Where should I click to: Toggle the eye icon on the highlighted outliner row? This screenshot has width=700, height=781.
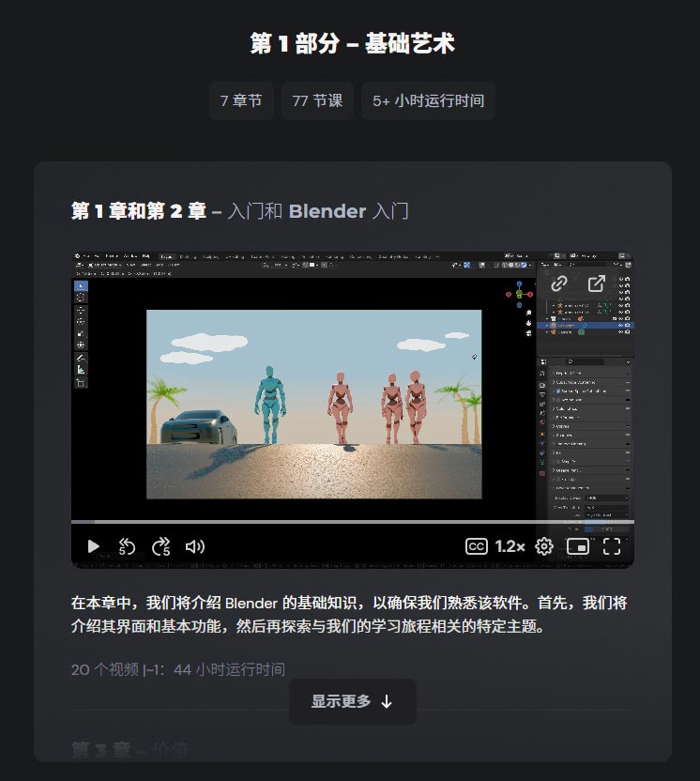(x=621, y=325)
